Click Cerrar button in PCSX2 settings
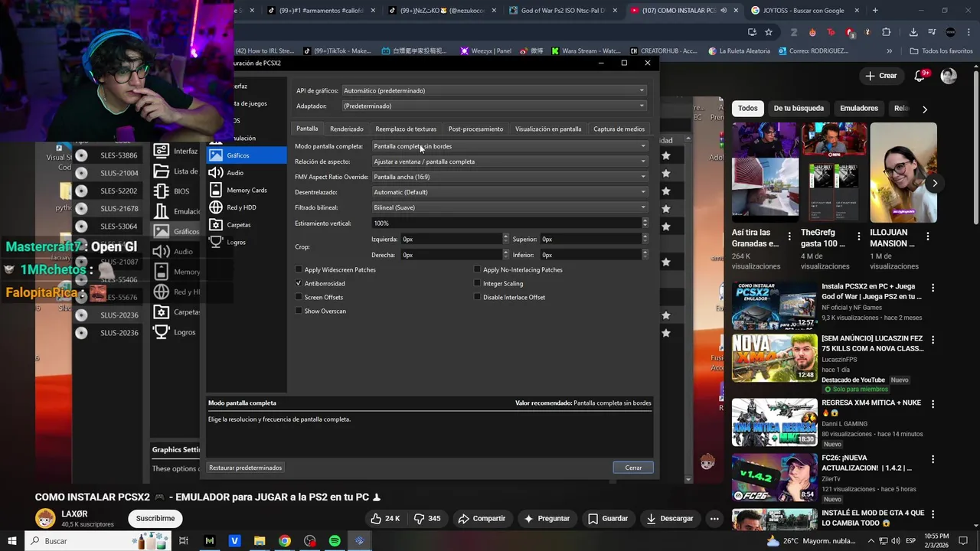This screenshot has height=551, width=980. click(x=633, y=468)
